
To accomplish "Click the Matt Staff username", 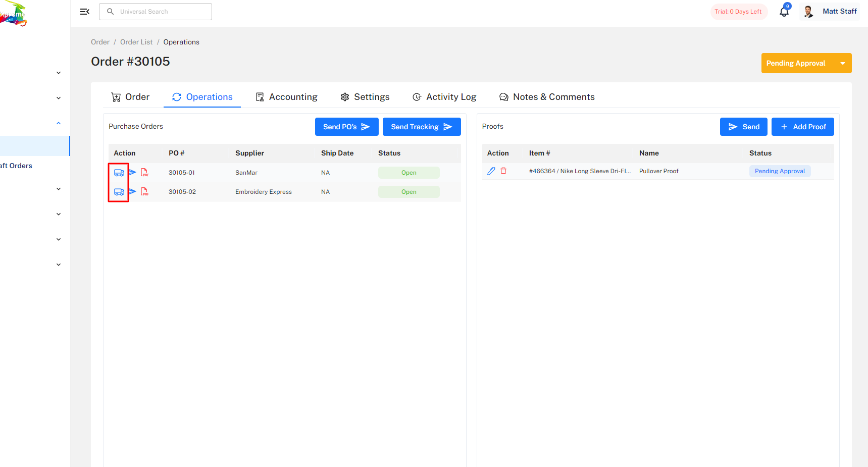I will tap(840, 11).
